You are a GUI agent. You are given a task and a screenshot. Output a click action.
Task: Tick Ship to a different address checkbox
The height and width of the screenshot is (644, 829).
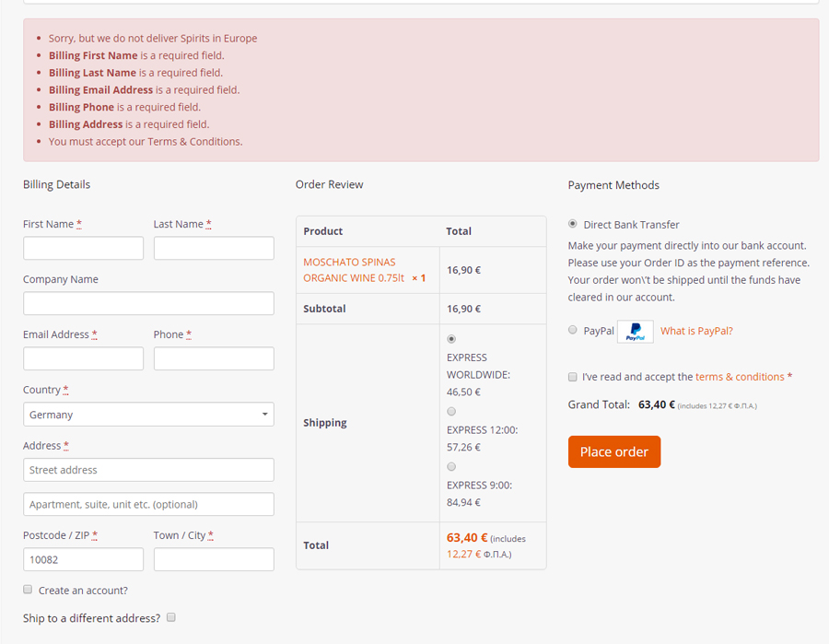coord(171,617)
